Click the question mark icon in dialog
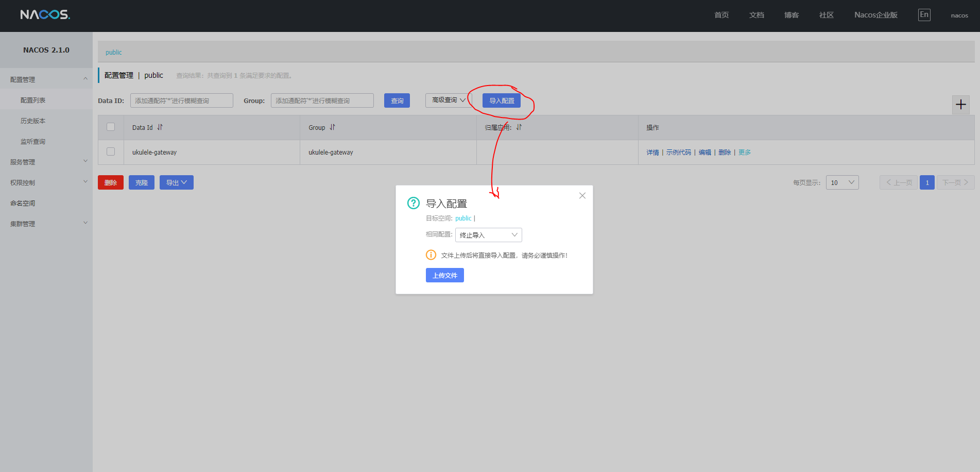Viewport: 980px width, 472px height. 414,203
